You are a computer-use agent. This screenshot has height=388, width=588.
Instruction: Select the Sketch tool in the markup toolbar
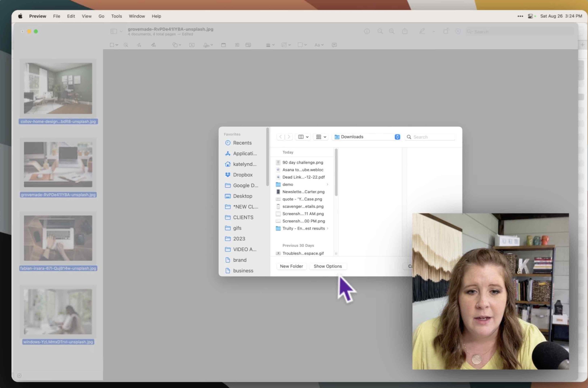(139, 45)
